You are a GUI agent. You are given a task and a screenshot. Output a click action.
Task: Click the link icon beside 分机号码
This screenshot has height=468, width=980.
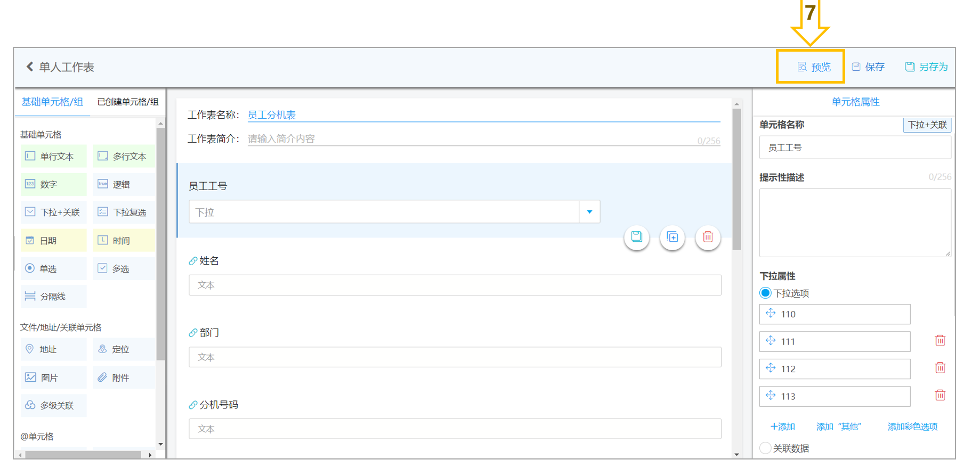click(x=193, y=405)
